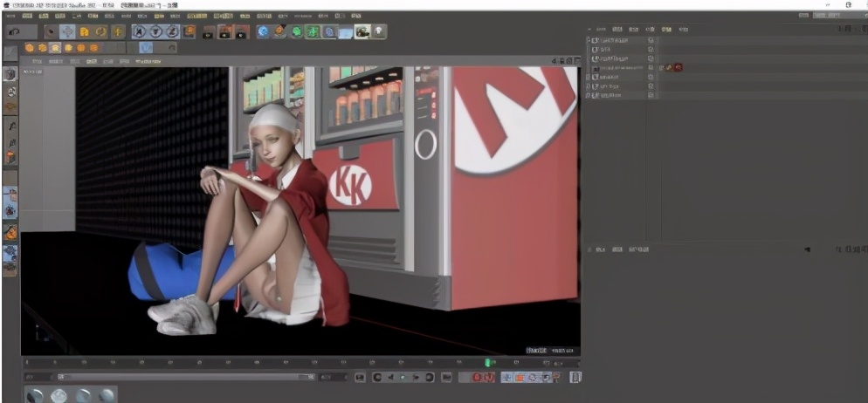
Task: Add a Camera object from toolbar
Action: 362,32
